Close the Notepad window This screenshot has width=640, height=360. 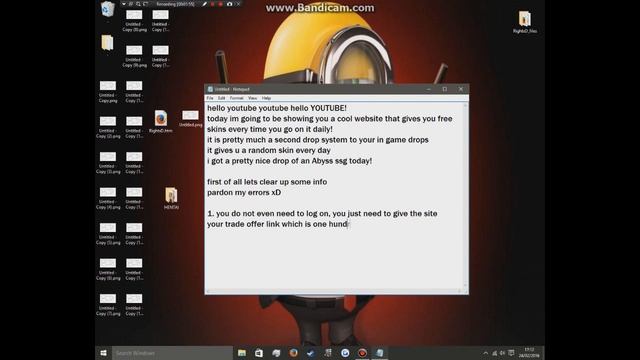point(461,89)
